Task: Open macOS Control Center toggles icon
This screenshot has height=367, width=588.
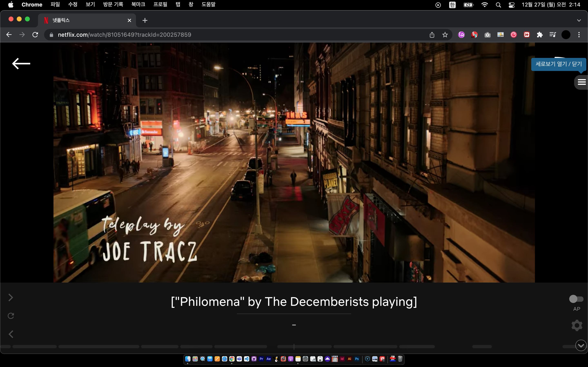Action: point(511,5)
